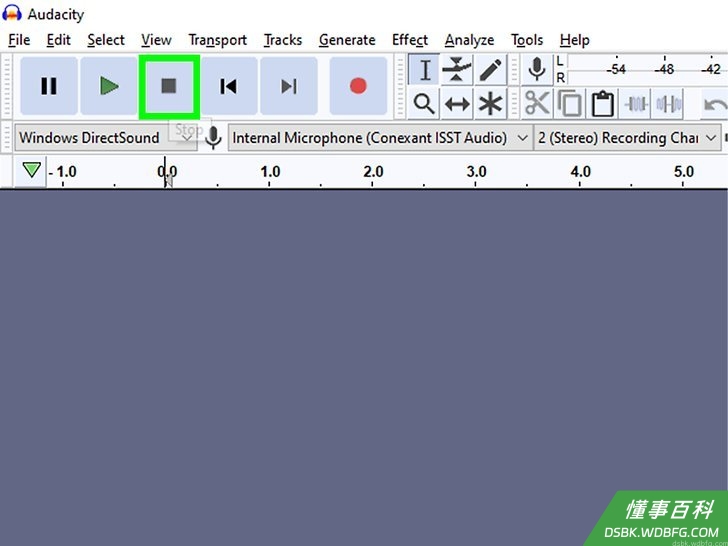Click the 2.0 mark on the timeline ruler

(373, 172)
